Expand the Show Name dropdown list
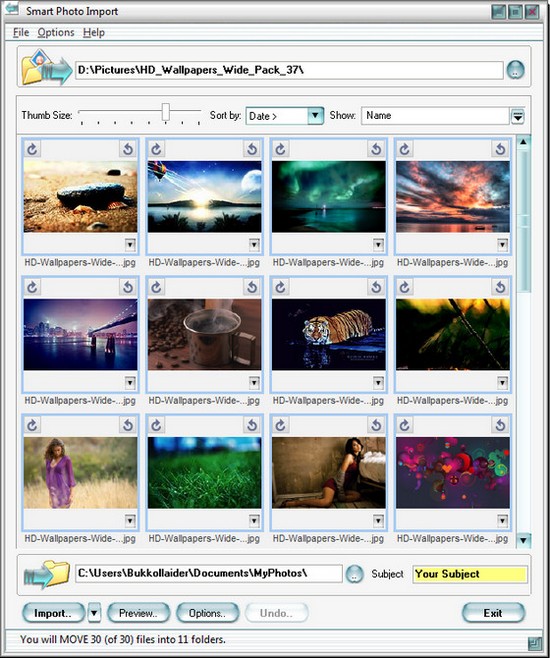 click(x=518, y=116)
